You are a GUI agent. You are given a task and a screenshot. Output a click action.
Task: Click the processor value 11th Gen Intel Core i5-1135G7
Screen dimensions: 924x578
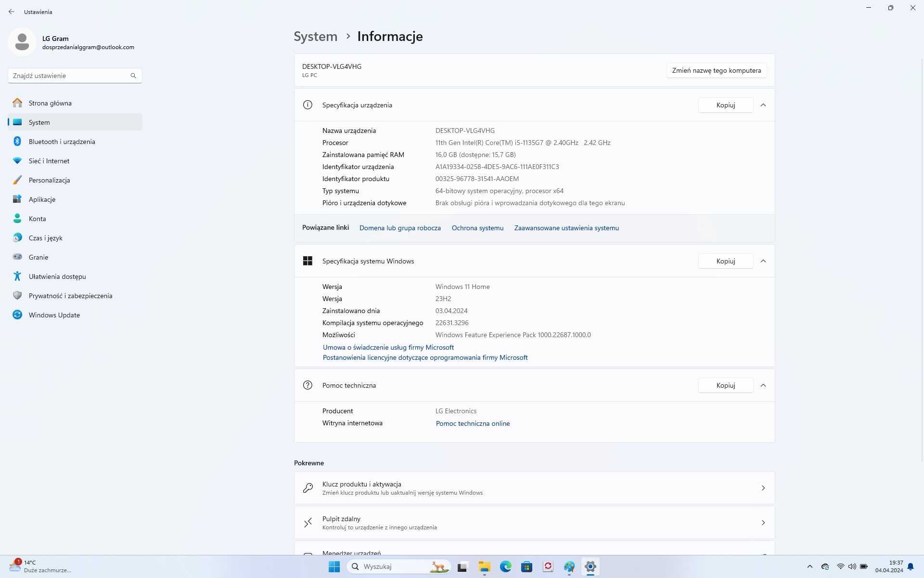tap(523, 143)
